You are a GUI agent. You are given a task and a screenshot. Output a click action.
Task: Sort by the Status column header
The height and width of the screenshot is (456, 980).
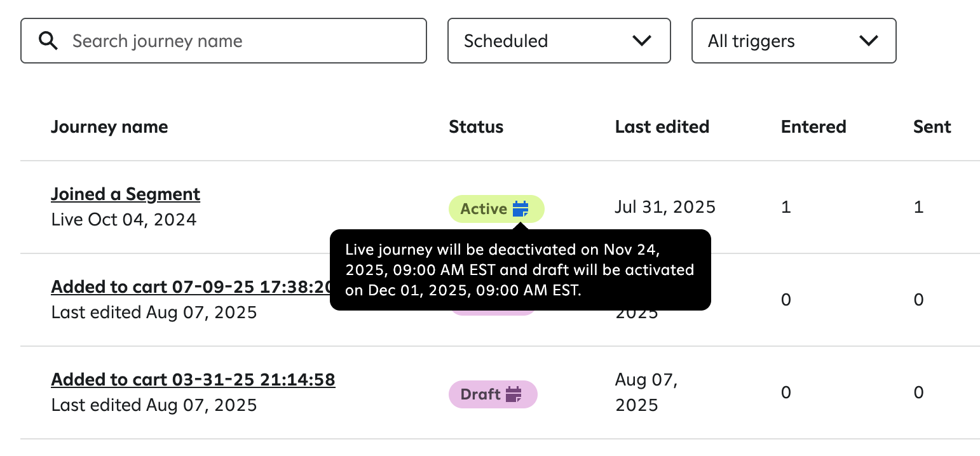tap(476, 126)
